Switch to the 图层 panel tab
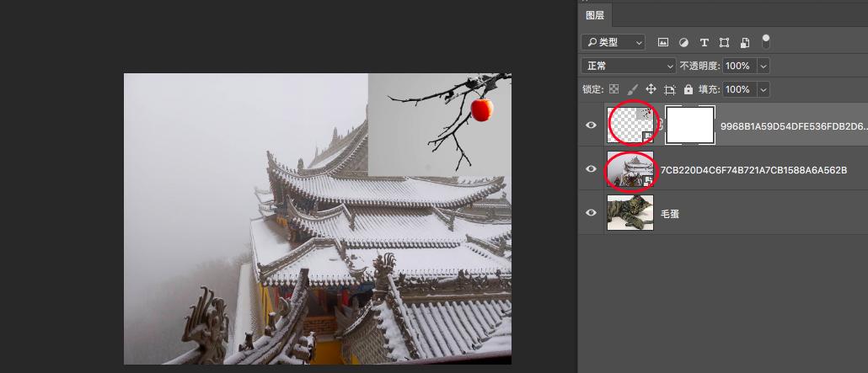This screenshot has height=373, width=868. (595, 15)
